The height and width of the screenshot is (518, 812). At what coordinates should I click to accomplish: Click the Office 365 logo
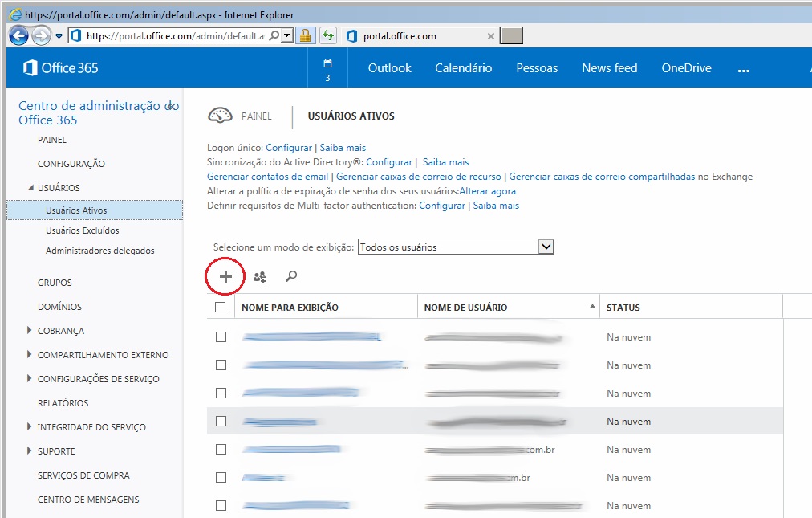[x=61, y=68]
